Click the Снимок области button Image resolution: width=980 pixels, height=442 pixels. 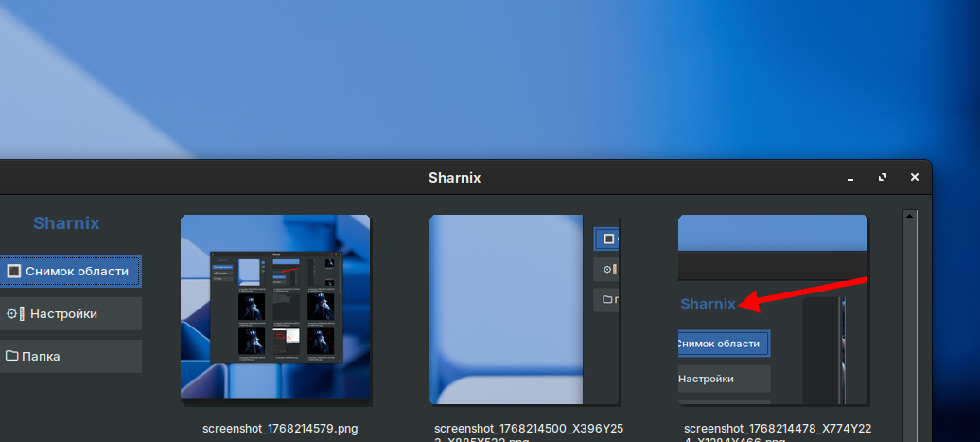pos(70,272)
